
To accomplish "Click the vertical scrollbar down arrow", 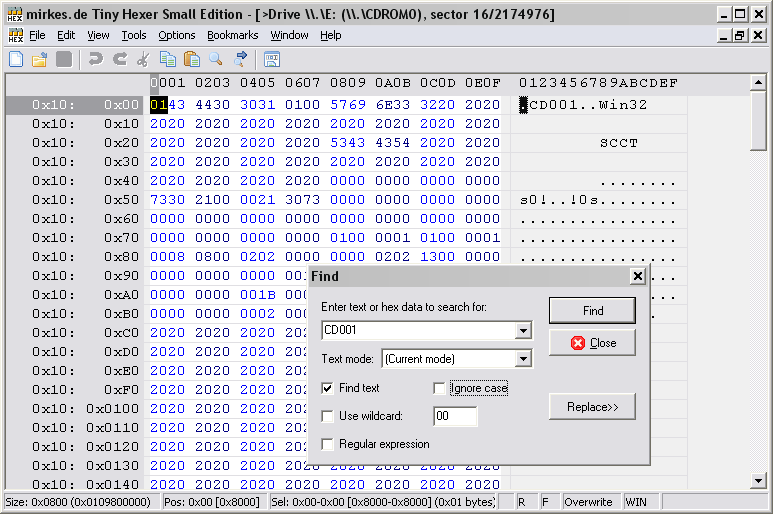I will coord(758,480).
